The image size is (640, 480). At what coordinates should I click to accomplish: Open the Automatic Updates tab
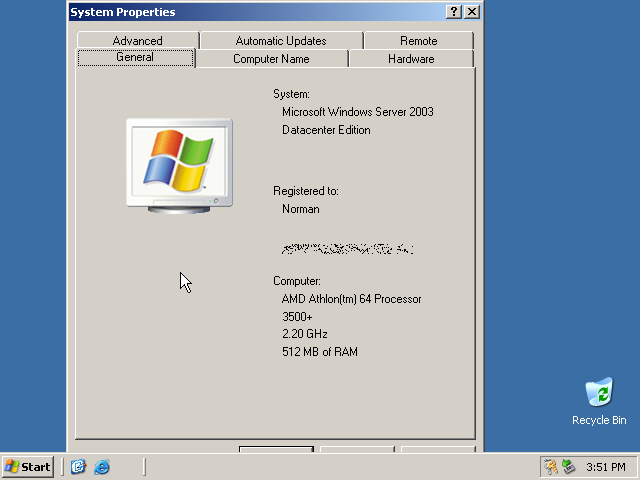point(281,41)
